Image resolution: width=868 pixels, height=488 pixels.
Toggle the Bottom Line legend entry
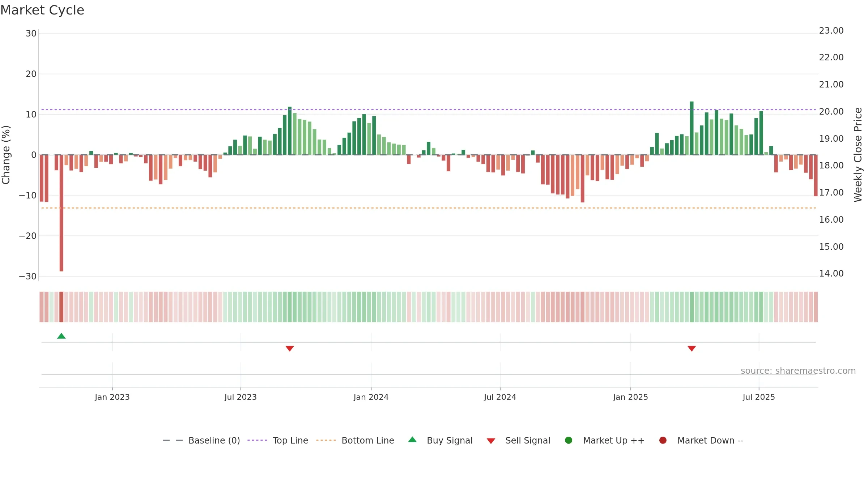click(x=355, y=440)
